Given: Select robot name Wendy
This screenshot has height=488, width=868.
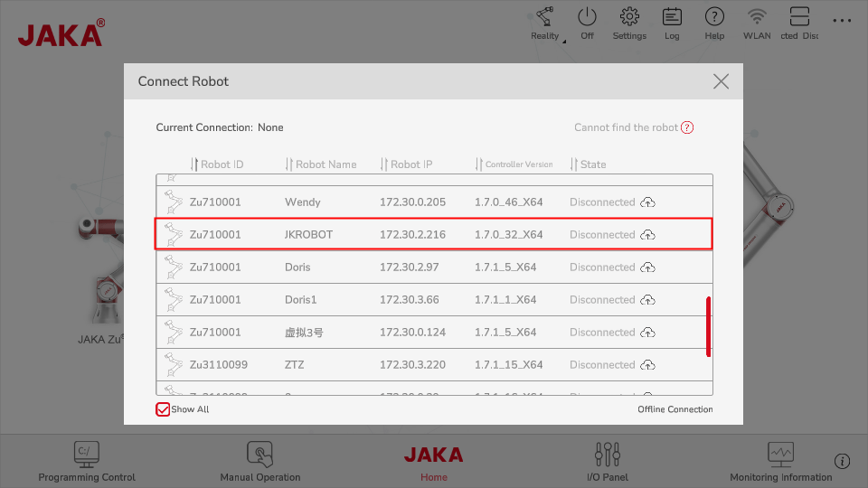Looking at the screenshot, I should point(302,202).
